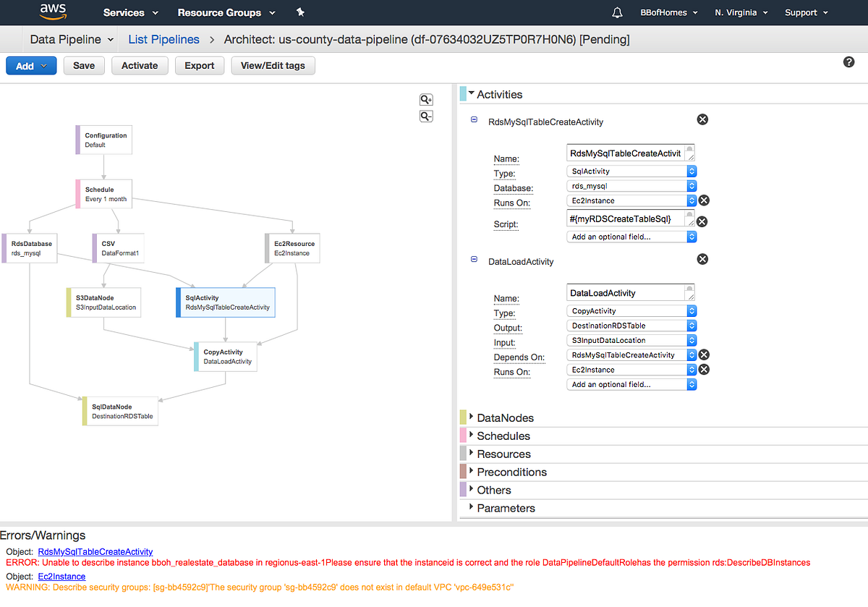This screenshot has height=607, width=868.
Task: Follow the Ec2Instance warning link
Action: [x=61, y=576]
